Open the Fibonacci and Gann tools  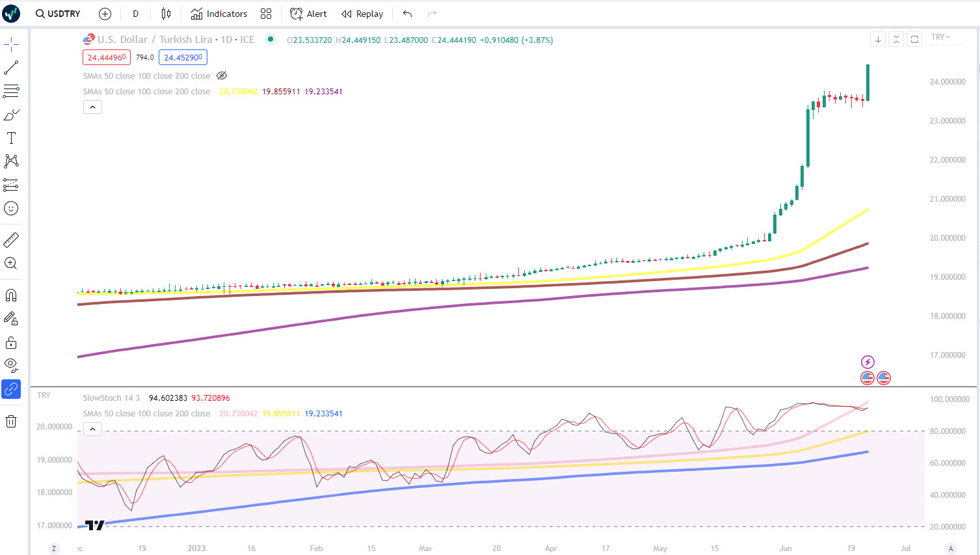pos(11,91)
